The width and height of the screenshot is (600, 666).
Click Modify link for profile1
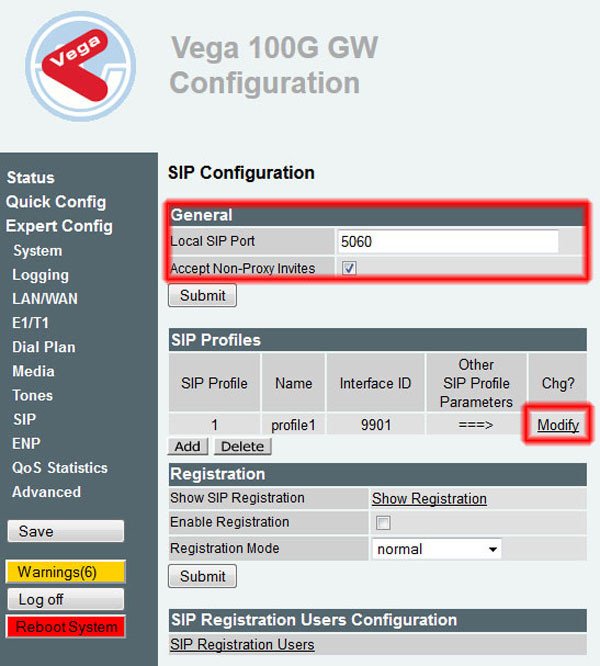pos(558,425)
